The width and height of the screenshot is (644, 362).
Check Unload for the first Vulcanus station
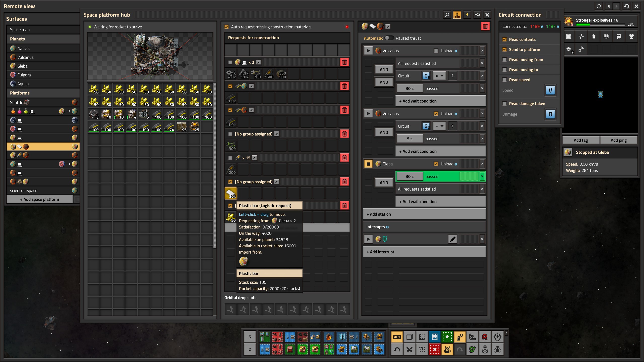tap(436, 51)
